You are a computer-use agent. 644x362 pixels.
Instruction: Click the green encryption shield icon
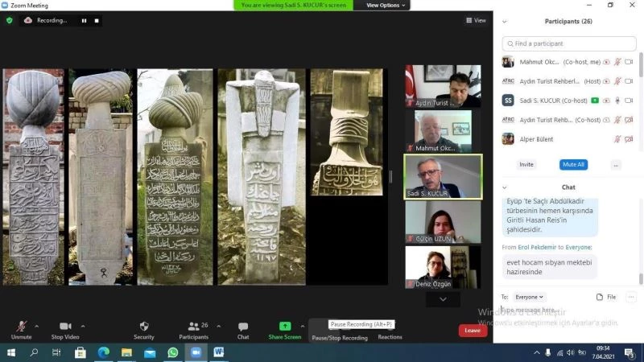pos(10,20)
